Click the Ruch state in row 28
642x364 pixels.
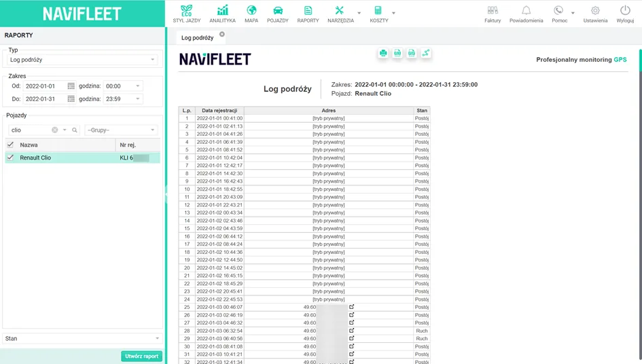coord(422,331)
